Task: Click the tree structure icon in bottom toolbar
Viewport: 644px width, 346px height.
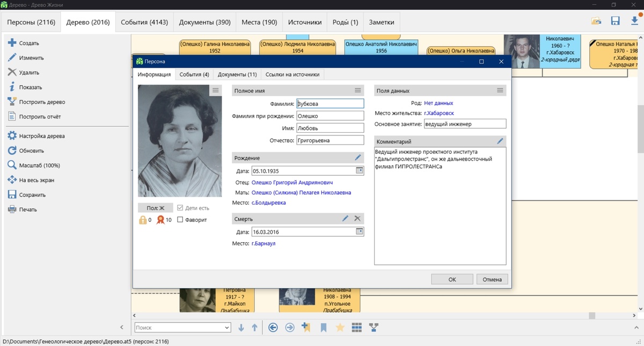Action: point(374,327)
